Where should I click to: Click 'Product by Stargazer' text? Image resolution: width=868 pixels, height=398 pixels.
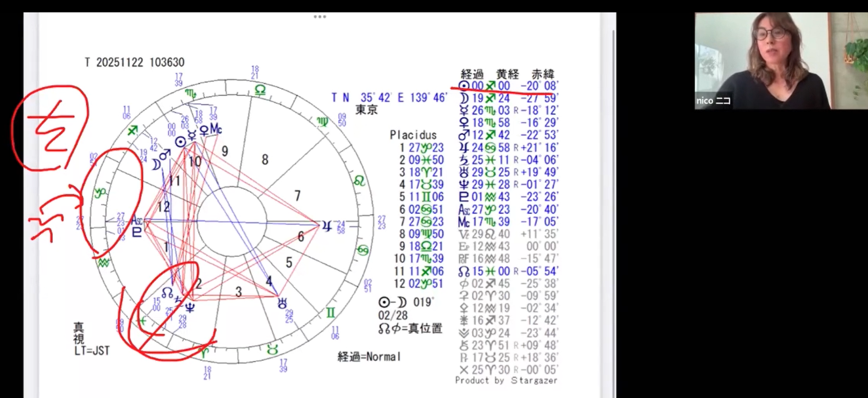[506, 380]
